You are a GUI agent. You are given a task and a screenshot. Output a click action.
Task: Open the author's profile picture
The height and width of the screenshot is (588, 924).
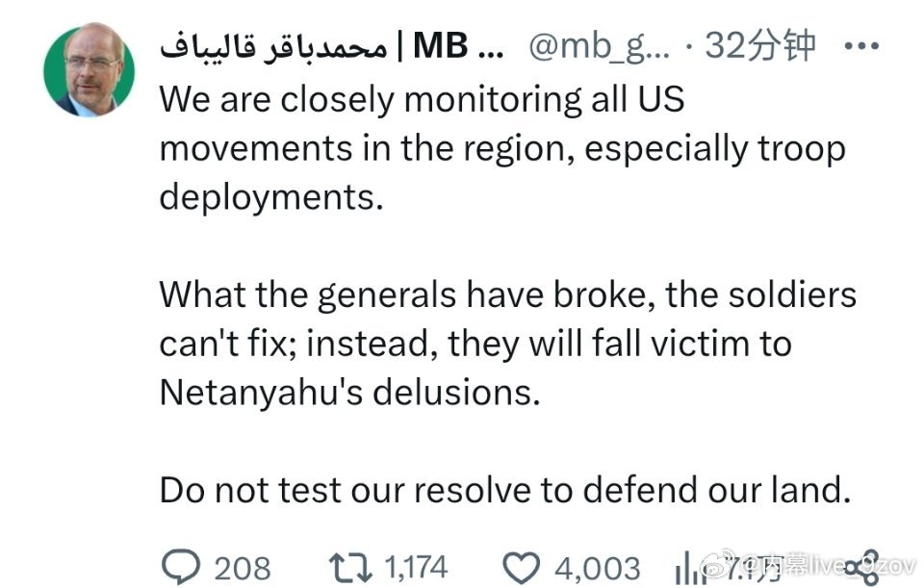tap(90, 70)
